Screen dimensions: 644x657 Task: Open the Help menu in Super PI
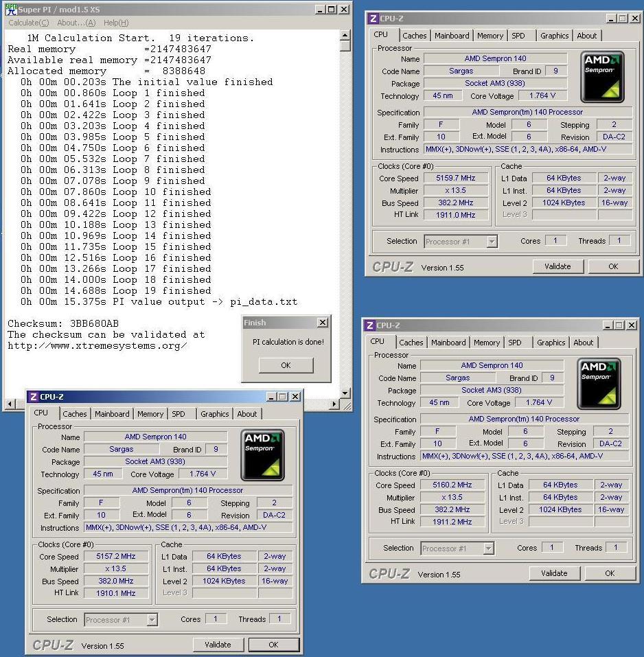[x=116, y=23]
